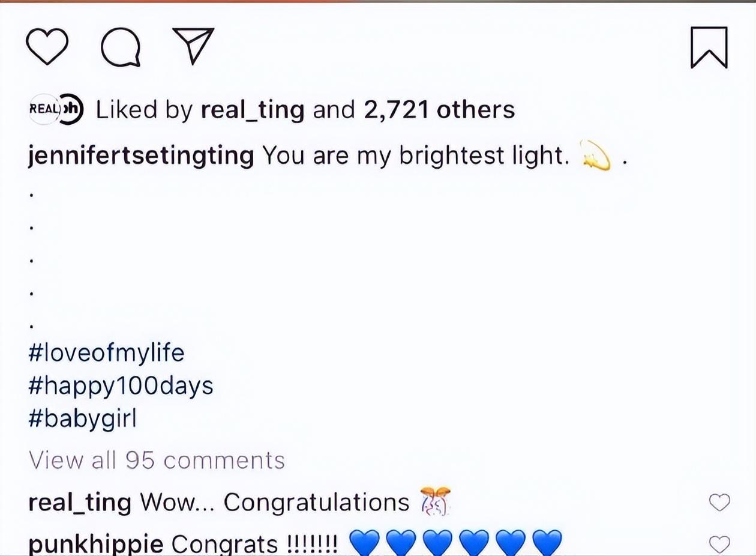Save the post with the bookmark icon

pos(709,47)
